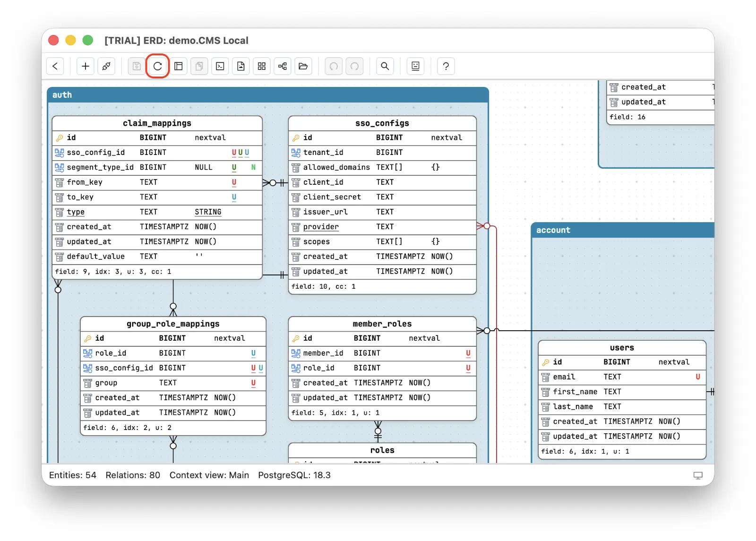Select the from_key column row

[157, 182]
